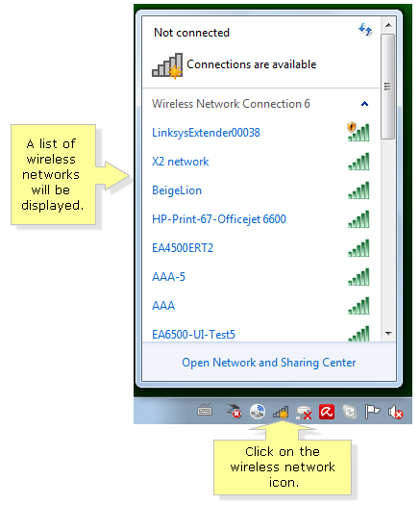Click the sync arrows tray icon
This screenshot has width=420, height=505.
[x=350, y=412]
